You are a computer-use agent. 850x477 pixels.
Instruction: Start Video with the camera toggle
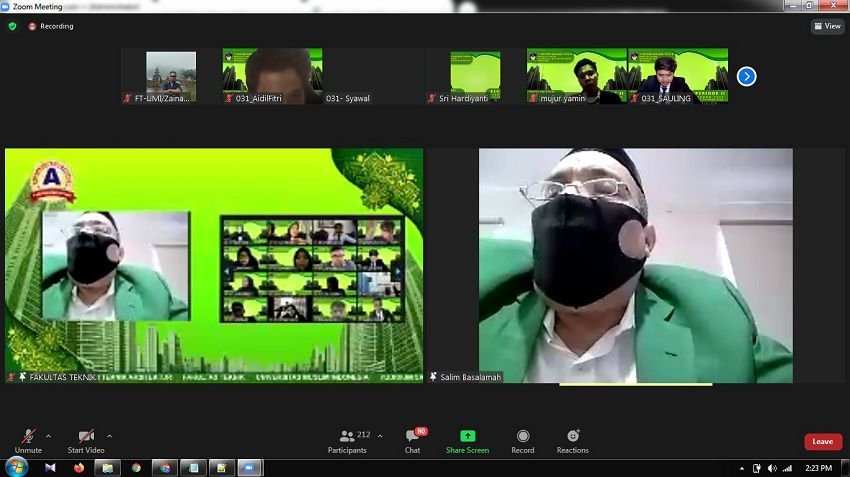pyautogui.click(x=86, y=441)
